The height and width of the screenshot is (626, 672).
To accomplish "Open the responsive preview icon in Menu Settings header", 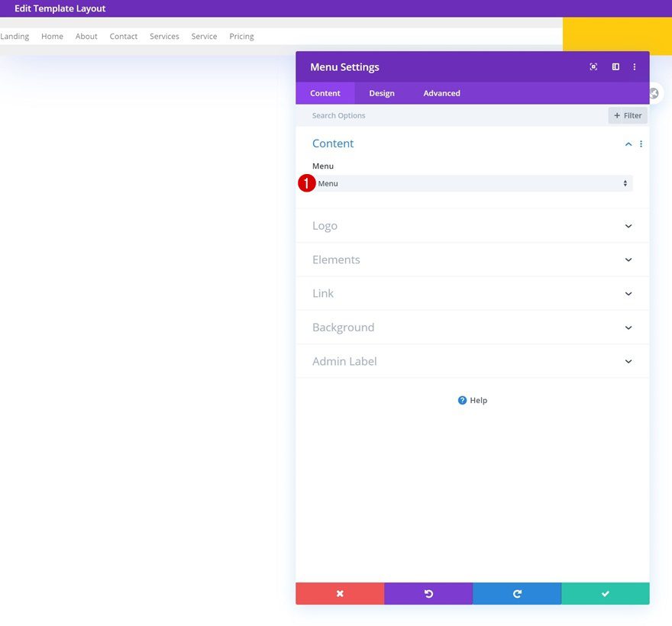I will pos(593,66).
